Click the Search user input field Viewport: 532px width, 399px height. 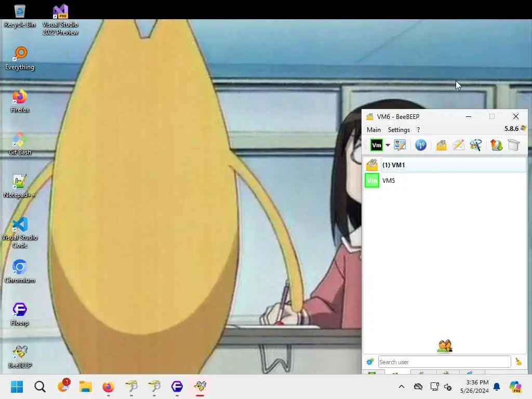(445, 362)
